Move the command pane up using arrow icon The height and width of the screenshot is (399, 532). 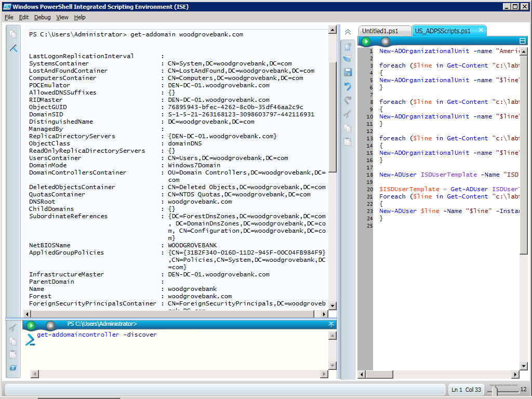click(x=331, y=325)
